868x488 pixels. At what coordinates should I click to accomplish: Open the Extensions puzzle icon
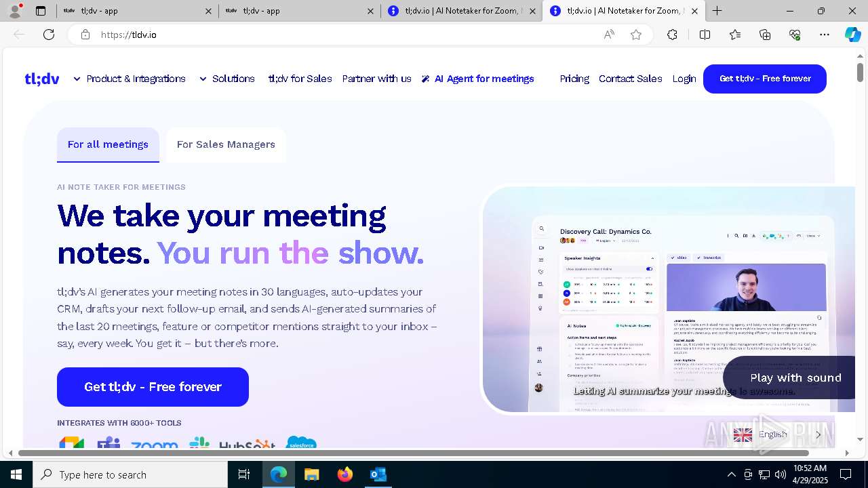point(672,35)
